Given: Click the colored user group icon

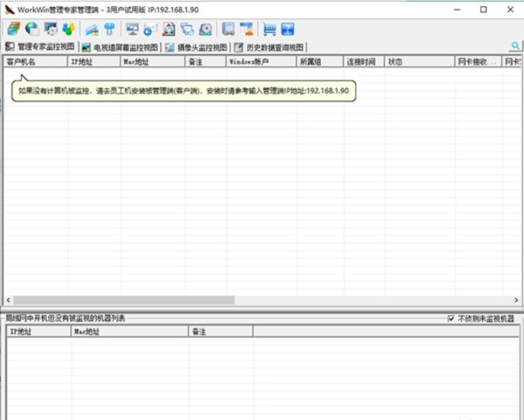Looking at the screenshot, I should point(68,29).
